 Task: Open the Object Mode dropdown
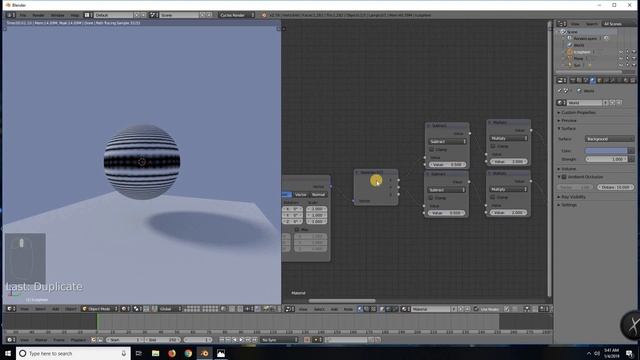[x=100, y=309]
